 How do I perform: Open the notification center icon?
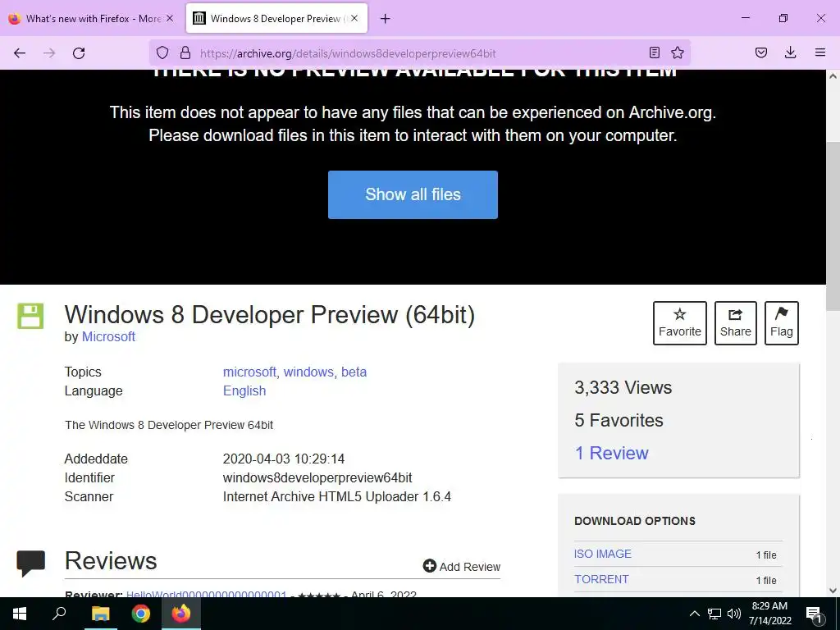pos(814,614)
